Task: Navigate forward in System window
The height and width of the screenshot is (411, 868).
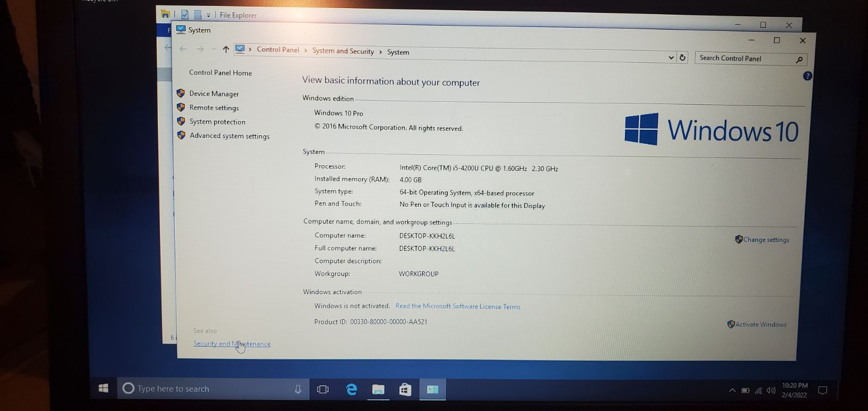Action: coord(200,49)
